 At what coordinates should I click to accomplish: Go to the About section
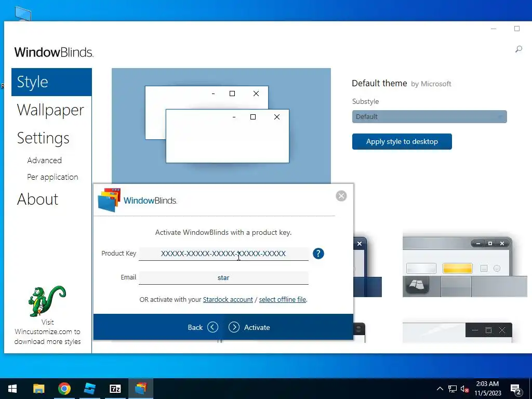click(37, 199)
